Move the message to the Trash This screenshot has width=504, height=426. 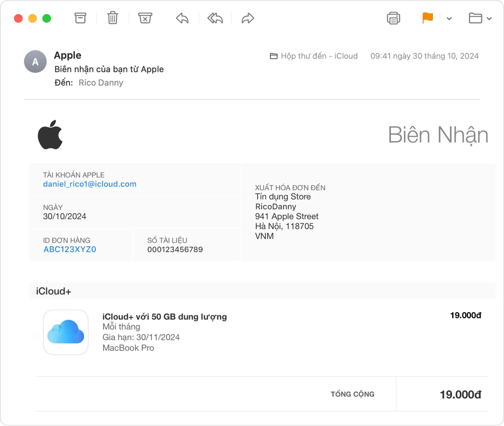click(112, 18)
